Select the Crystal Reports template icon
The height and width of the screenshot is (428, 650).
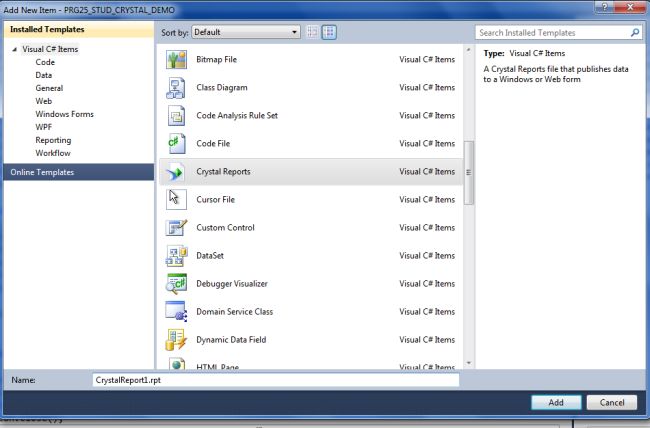point(176,172)
